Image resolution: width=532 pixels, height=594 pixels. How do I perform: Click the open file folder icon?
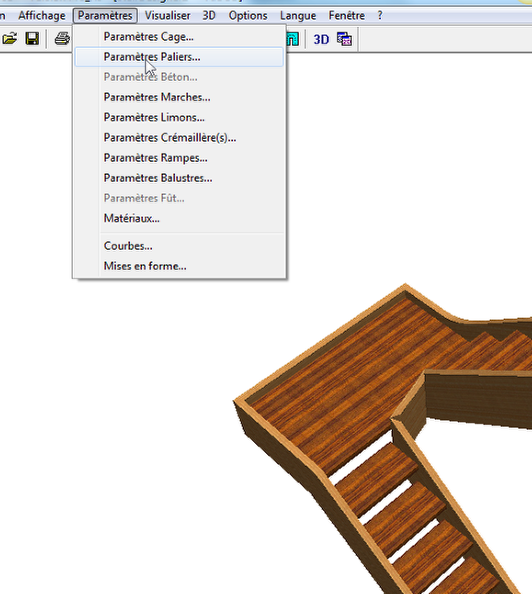[10, 39]
